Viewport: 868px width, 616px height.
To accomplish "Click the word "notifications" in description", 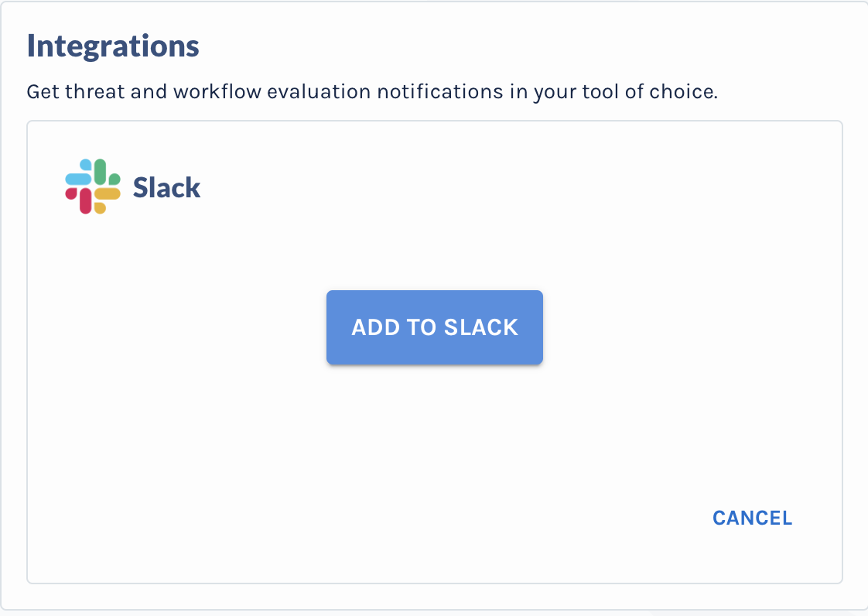I will (x=440, y=92).
